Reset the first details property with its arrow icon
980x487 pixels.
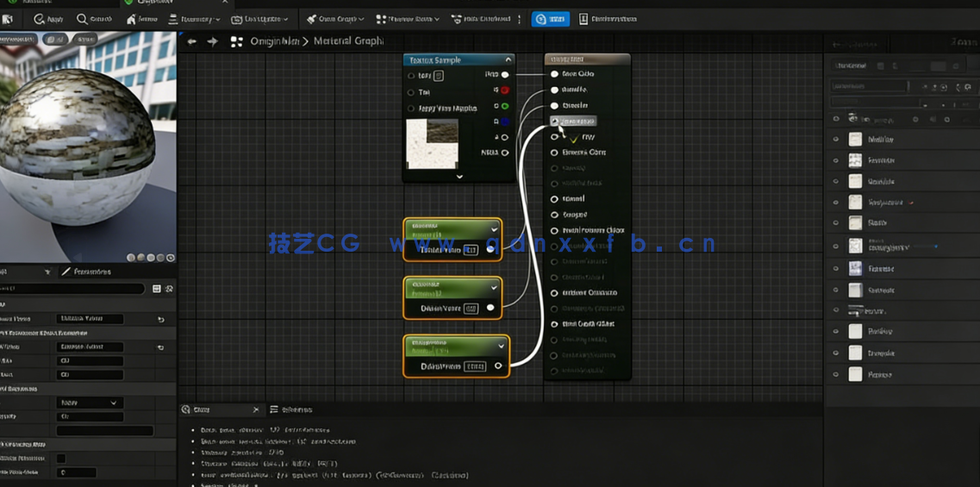[160, 320]
